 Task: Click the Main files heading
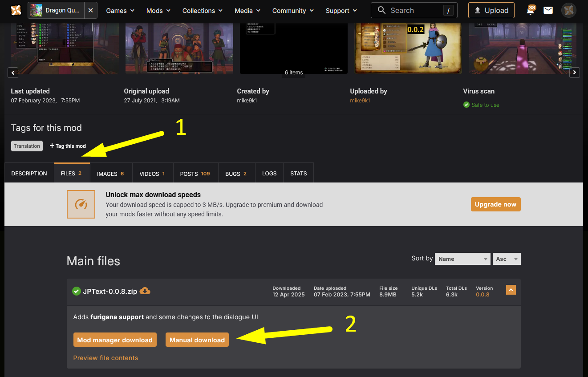(x=93, y=261)
